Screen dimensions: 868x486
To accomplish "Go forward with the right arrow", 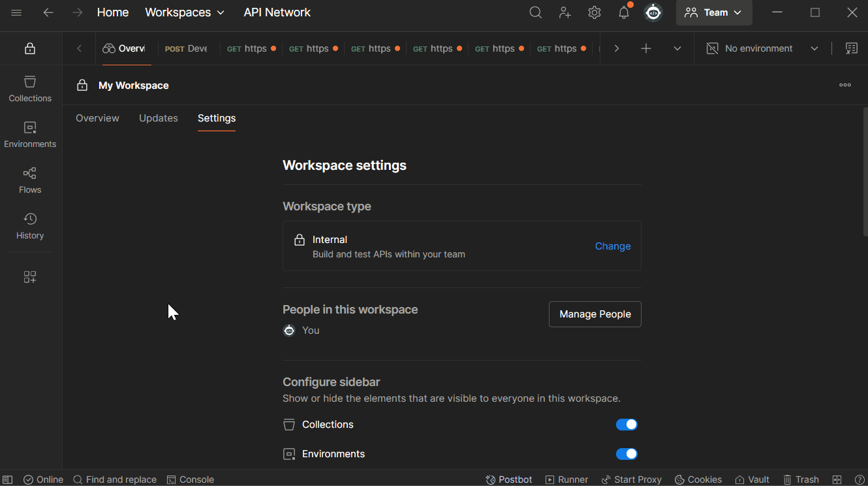I will click(x=78, y=12).
